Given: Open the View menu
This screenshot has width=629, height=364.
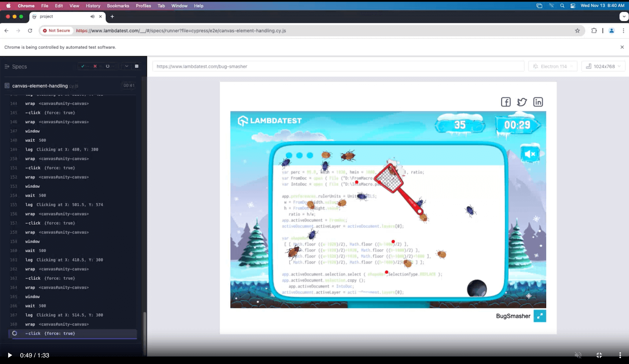Looking at the screenshot, I should (x=74, y=5).
